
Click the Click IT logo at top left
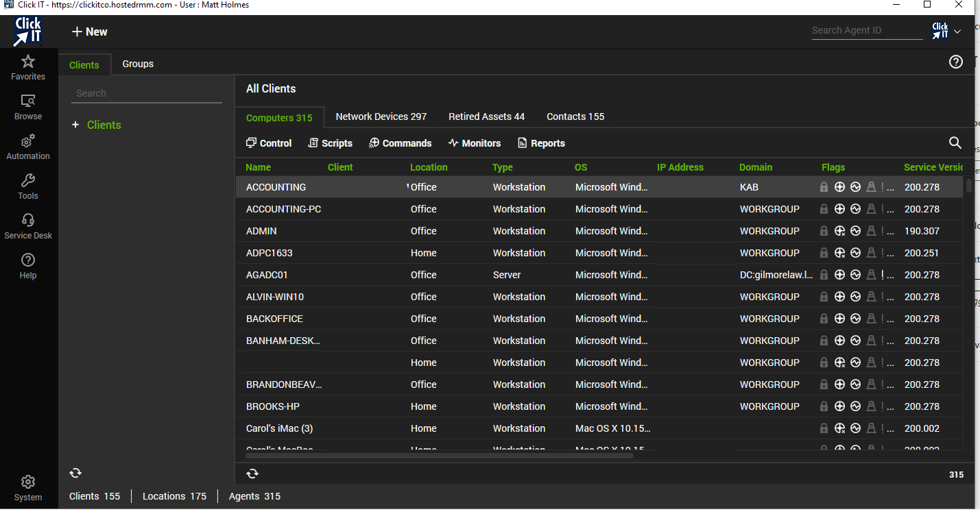(28, 32)
